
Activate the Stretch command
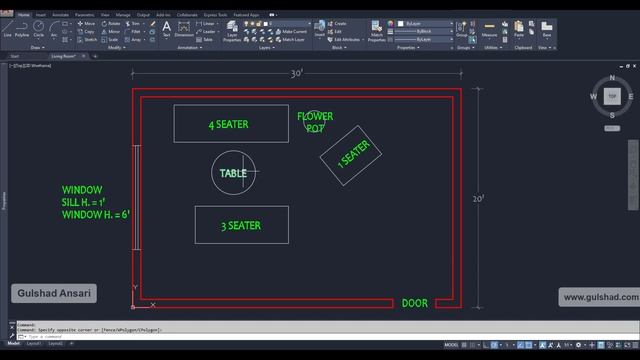87,40
